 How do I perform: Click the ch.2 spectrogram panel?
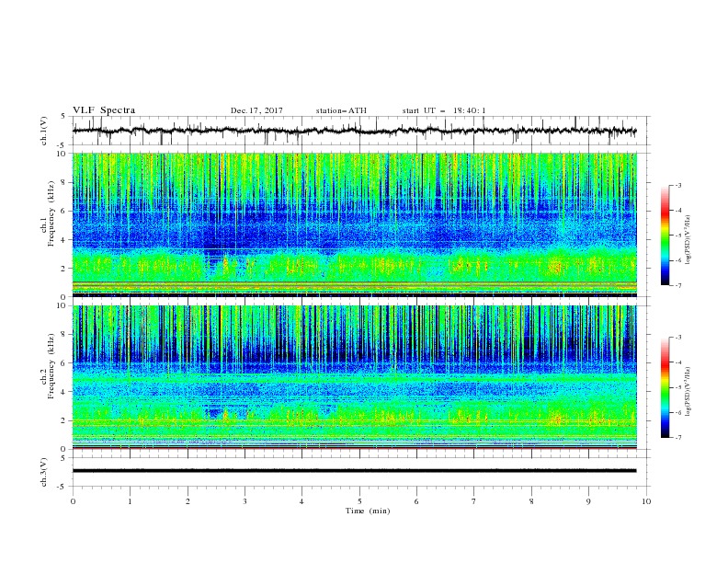355,377
